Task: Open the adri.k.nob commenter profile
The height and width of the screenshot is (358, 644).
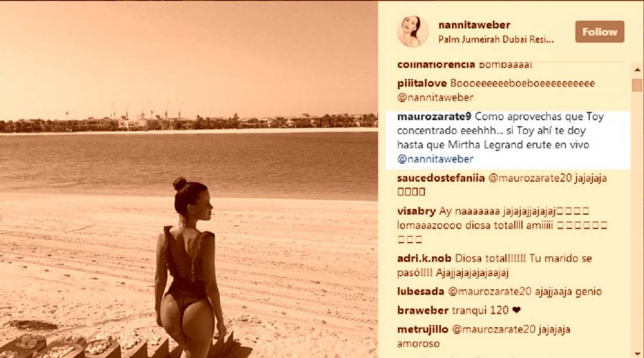Action: (424, 259)
